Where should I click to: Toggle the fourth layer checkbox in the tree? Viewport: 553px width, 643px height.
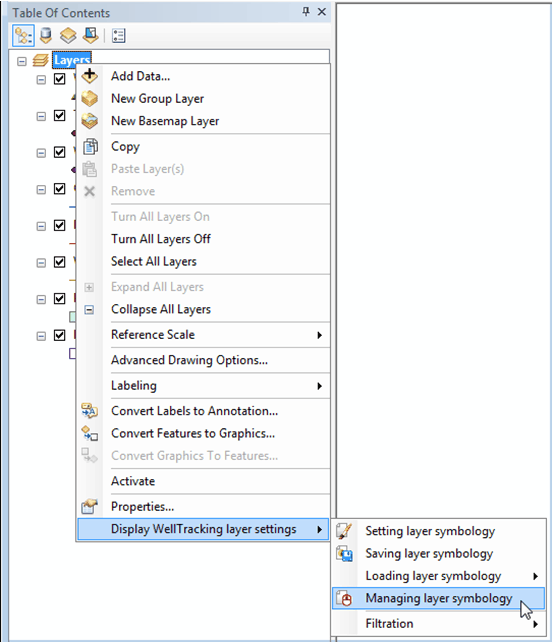click(x=59, y=189)
